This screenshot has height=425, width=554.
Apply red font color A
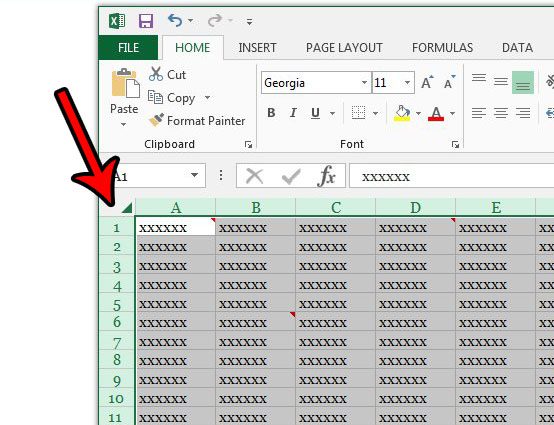coord(436,113)
